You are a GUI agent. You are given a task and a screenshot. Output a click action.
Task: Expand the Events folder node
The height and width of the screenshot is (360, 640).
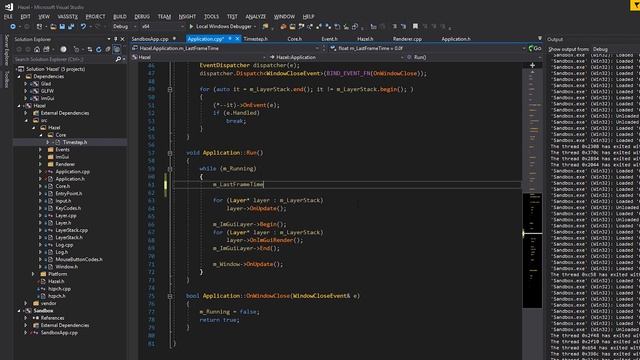(40, 150)
